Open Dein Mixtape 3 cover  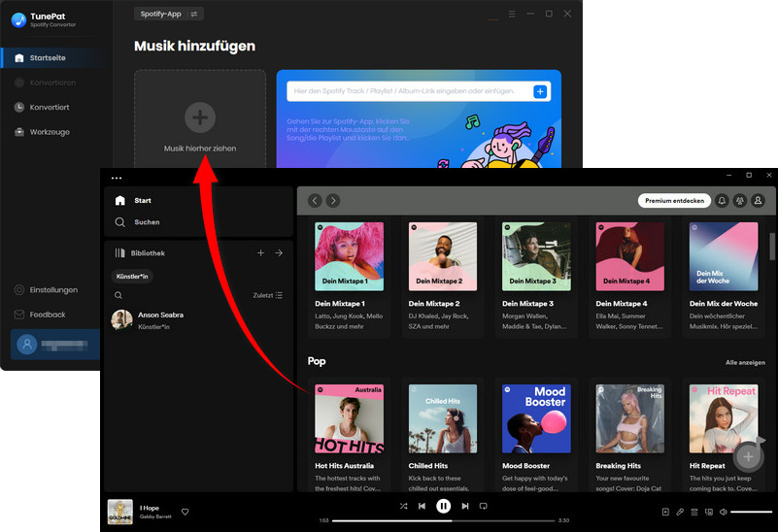[536, 256]
